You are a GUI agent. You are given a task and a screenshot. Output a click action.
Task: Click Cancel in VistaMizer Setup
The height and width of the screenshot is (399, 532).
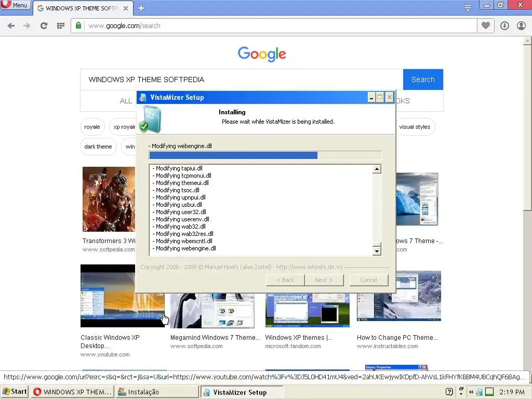[369, 280]
